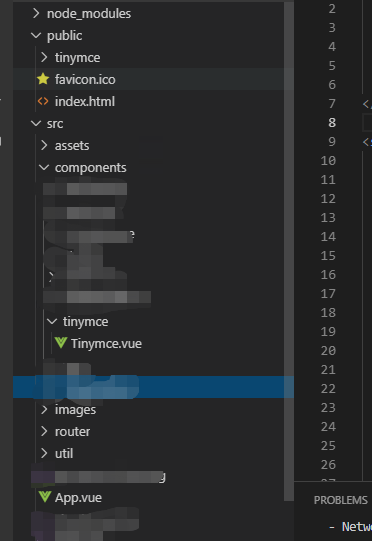Expand the assets folder arrow
Screen dimensions: 372x541
pos(44,145)
